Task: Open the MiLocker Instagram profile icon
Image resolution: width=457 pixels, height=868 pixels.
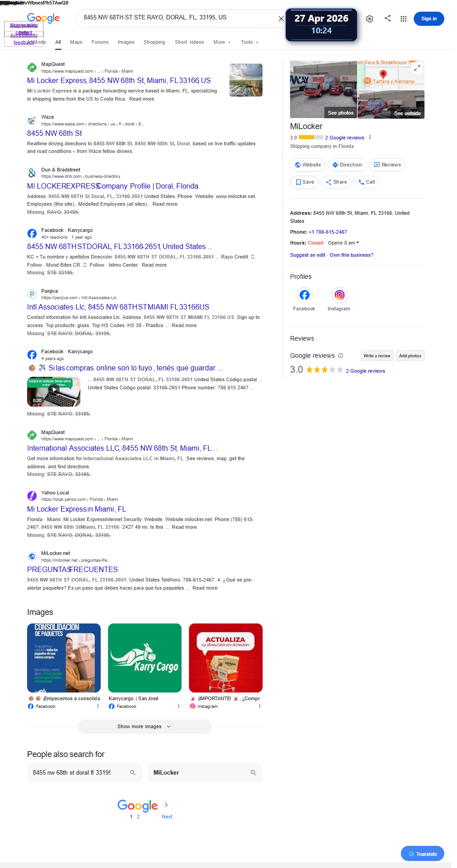Action: 339,295
